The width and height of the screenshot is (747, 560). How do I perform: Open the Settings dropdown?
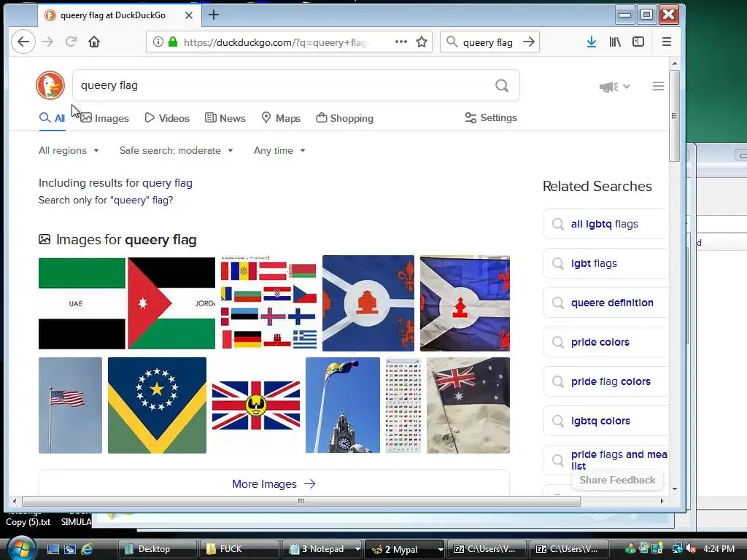[491, 117]
